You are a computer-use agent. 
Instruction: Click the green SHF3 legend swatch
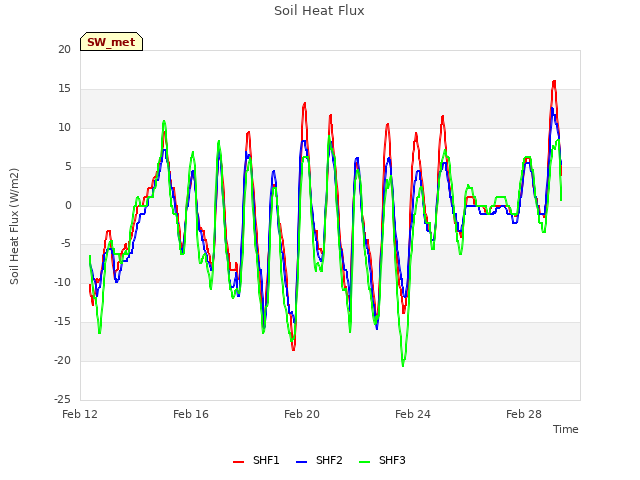coord(364,462)
